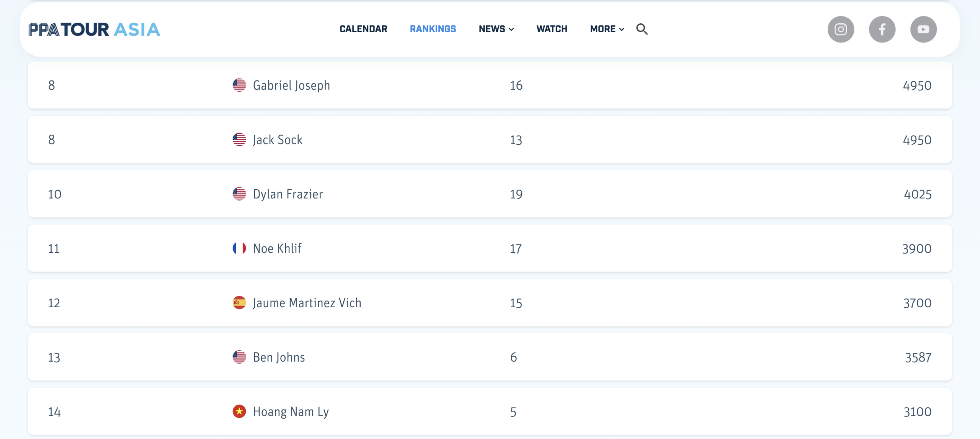Click the French flag beside Noe Khlif
The width and height of the screenshot is (980, 439).
point(239,248)
